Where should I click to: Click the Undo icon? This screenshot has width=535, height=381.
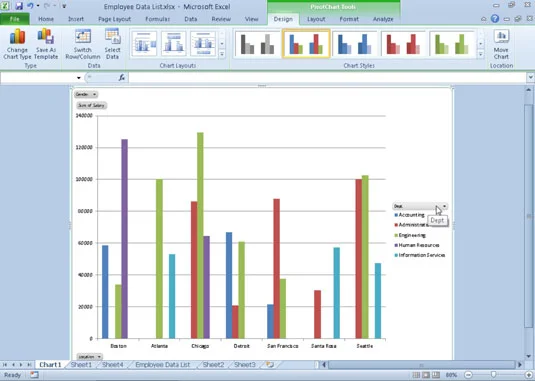(30, 6)
